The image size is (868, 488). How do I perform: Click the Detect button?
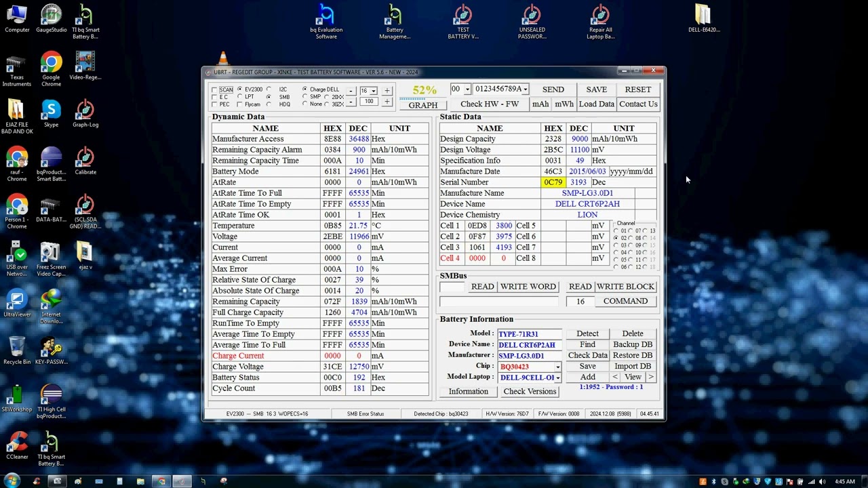coord(587,333)
